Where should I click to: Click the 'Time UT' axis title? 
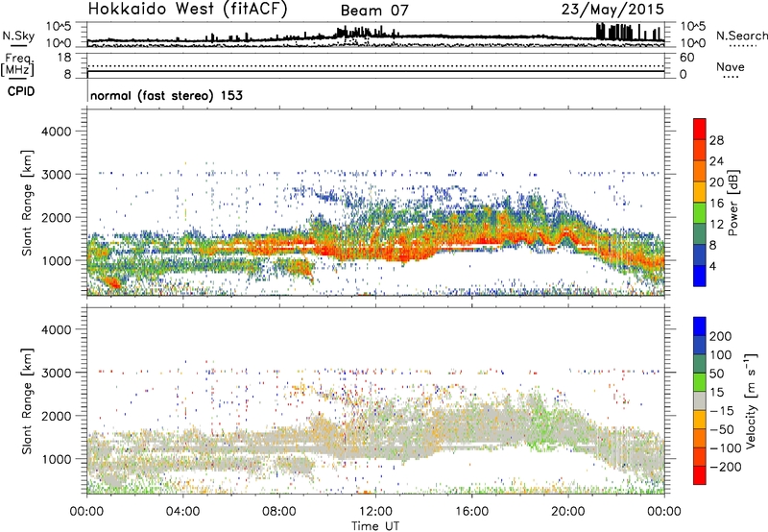click(x=375, y=525)
